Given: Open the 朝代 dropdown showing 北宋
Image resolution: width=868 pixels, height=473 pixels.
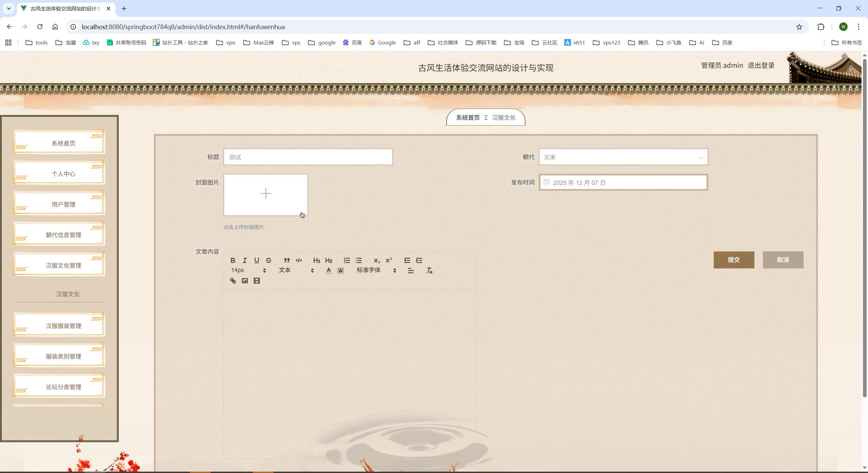Looking at the screenshot, I should pyautogui.click(x=623, y=157).
